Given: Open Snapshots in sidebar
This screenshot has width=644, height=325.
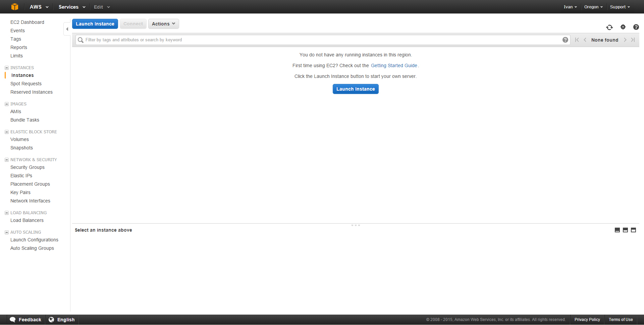Looking at the screenshot, I should point(21,148).
